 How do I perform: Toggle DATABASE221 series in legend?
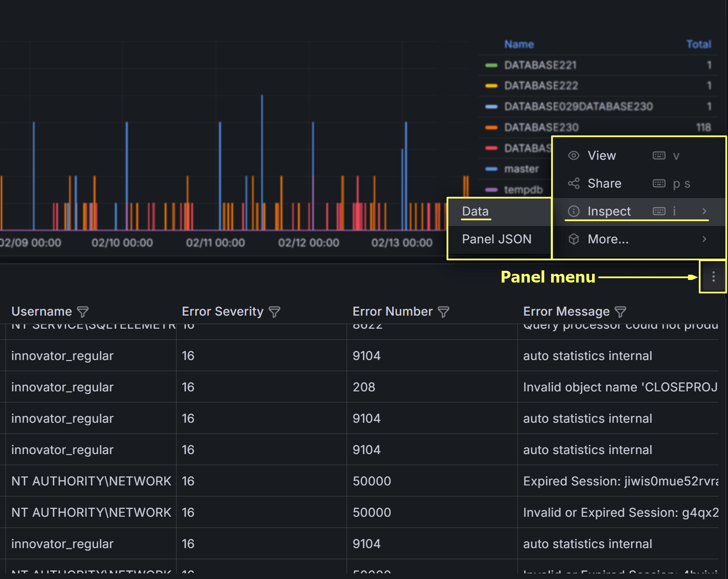540,65
